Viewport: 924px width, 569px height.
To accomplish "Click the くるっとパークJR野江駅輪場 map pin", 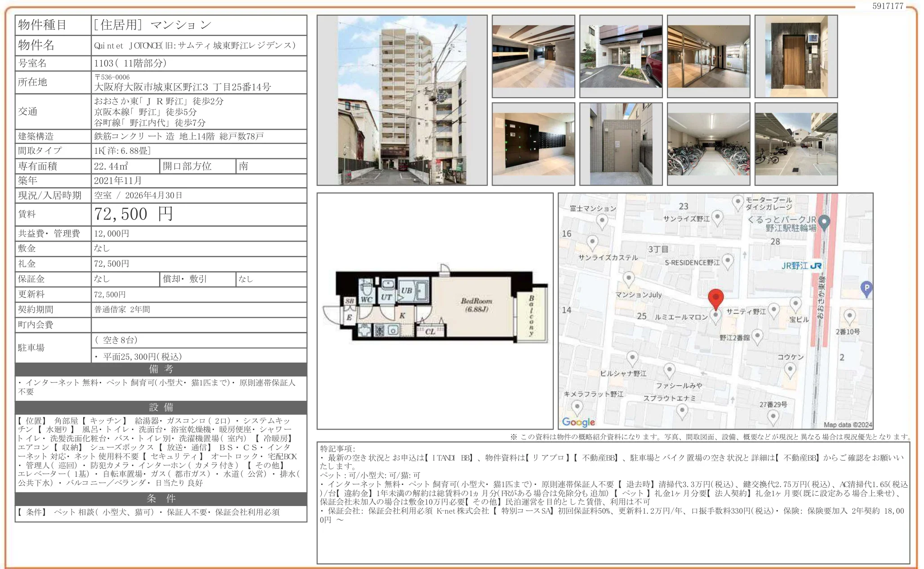I will click(x=824, y=222).
